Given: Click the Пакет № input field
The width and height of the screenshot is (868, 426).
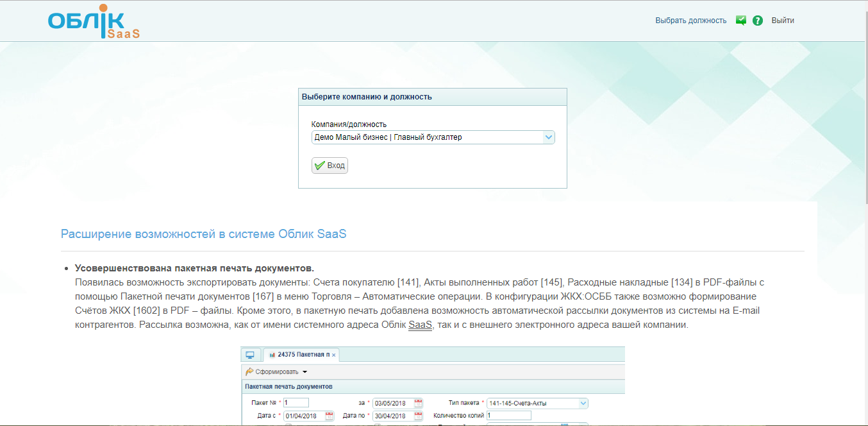Looking at the screenshot, I should (x=296, y=403).
